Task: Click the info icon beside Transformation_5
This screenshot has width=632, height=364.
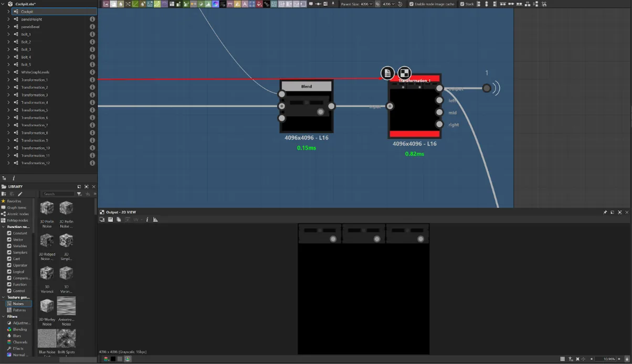Action: coord(92,110)
